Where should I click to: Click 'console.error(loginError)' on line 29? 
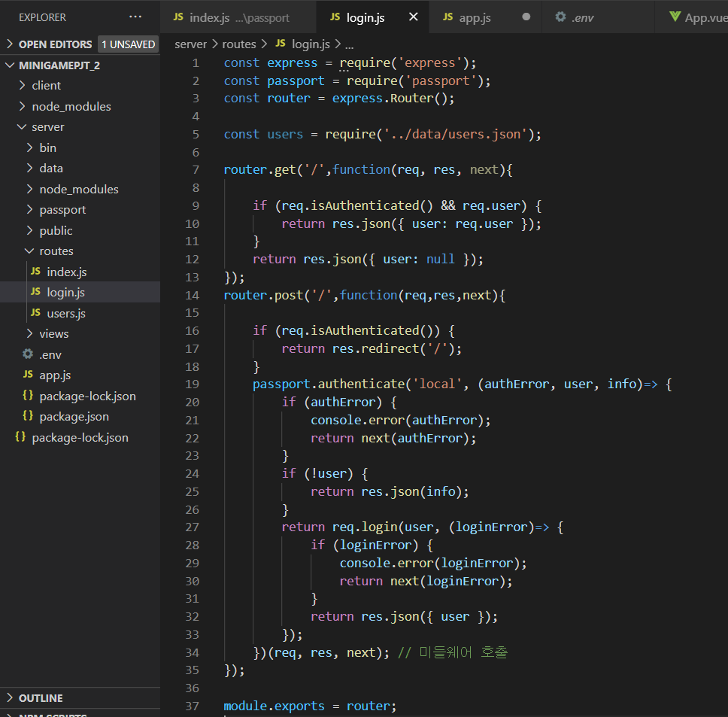click(429, 563)
